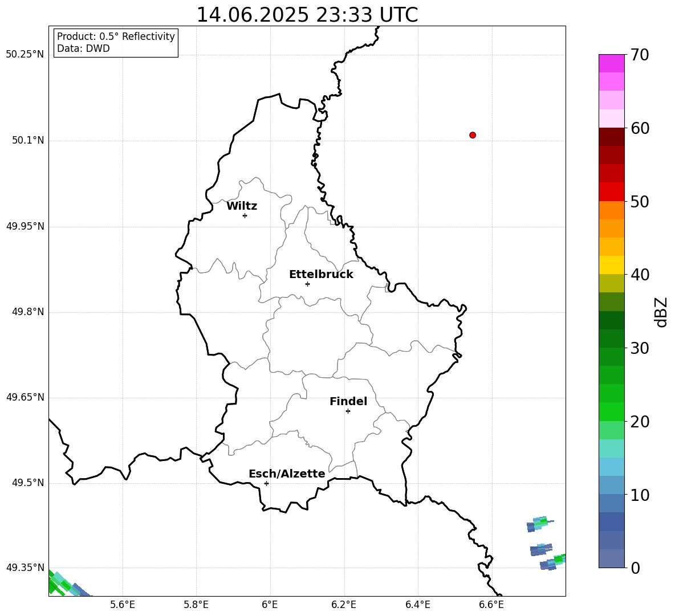Click the 10 tick label on colorbar
This screenshot has height=616, width=675.
click(640, 495)
